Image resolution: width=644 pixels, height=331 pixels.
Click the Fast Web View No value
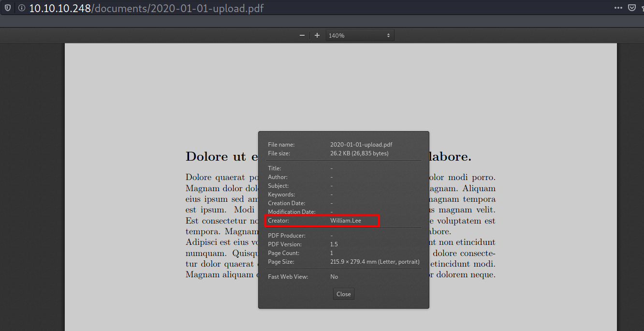tap(334, 277)
